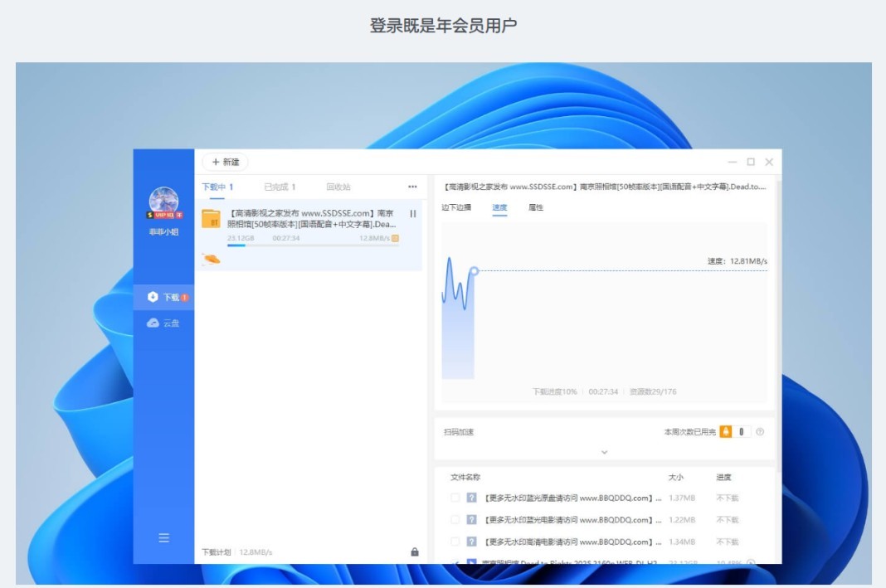
Task: Check the third BBQDDQ file checkbox
Action: 455,542
